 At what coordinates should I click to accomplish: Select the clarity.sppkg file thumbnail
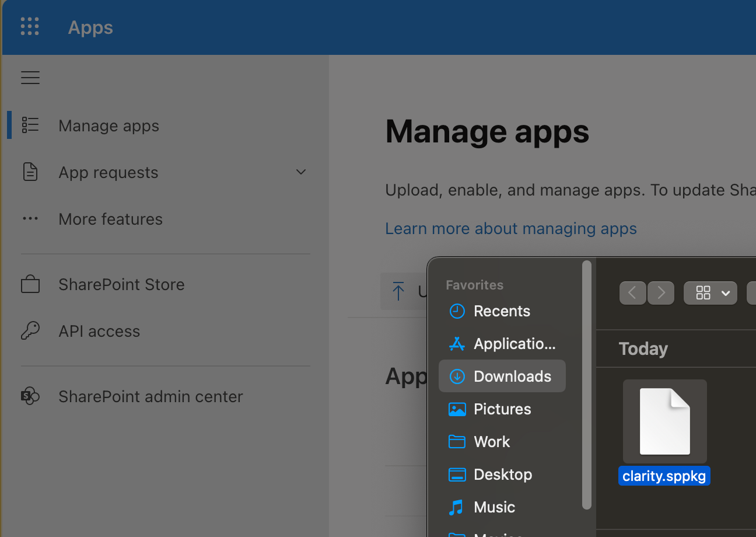tap(664, 421)
